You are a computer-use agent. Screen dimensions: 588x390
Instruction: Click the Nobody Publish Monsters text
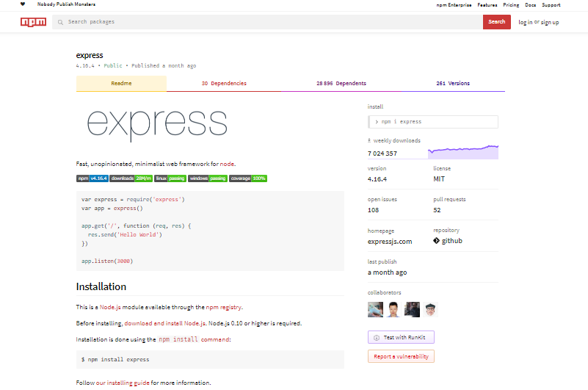point(66,4)
